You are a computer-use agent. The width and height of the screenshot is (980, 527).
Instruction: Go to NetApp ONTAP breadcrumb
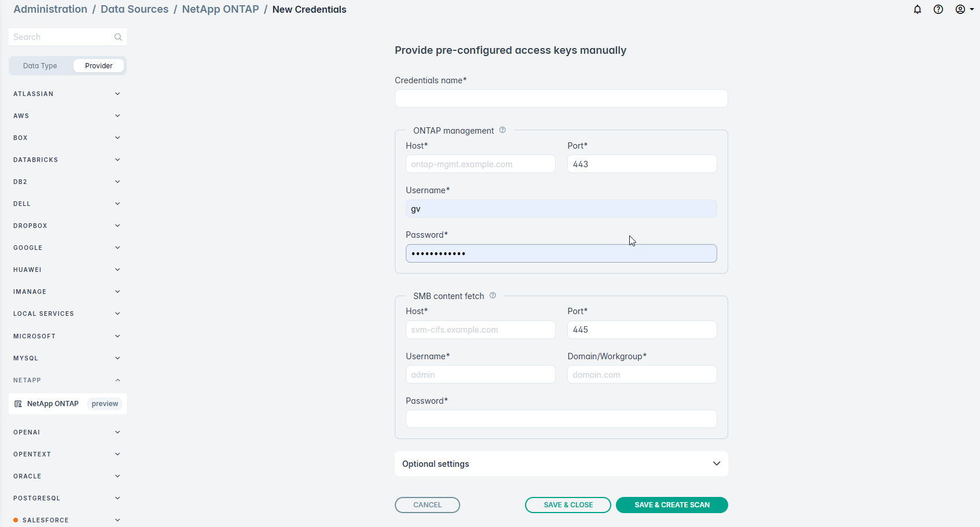(221, 9)
